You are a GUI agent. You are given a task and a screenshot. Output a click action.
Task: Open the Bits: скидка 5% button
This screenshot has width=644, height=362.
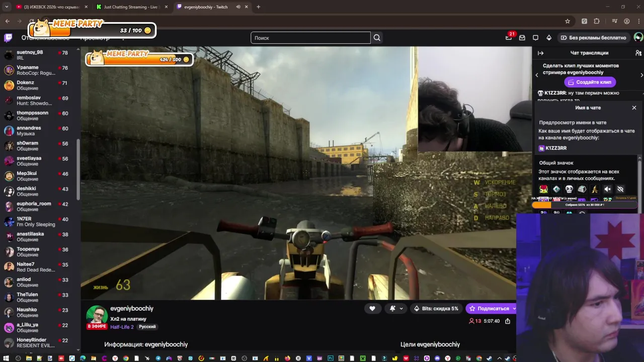436,309
